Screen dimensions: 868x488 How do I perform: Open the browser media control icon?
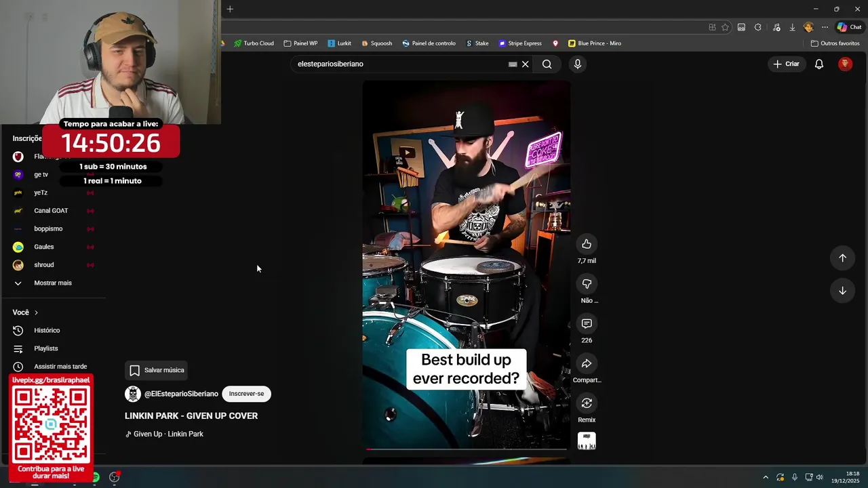[x=776, y=27]
